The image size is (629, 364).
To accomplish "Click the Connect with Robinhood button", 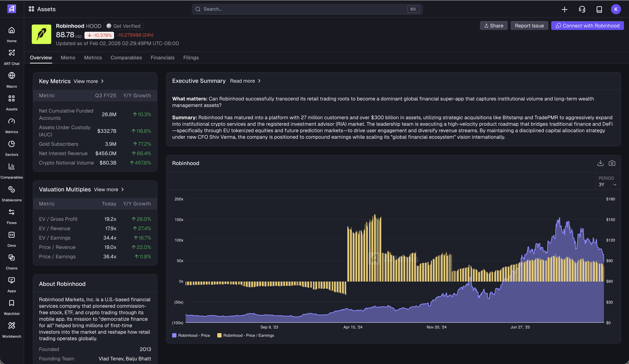I will (x=587, y=26).
